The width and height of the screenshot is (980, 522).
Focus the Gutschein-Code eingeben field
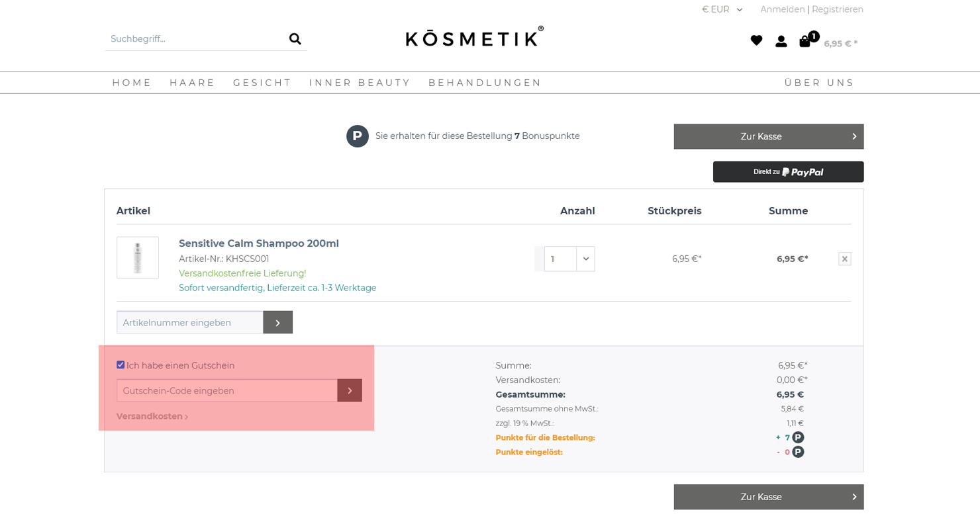tap(227, 390)
